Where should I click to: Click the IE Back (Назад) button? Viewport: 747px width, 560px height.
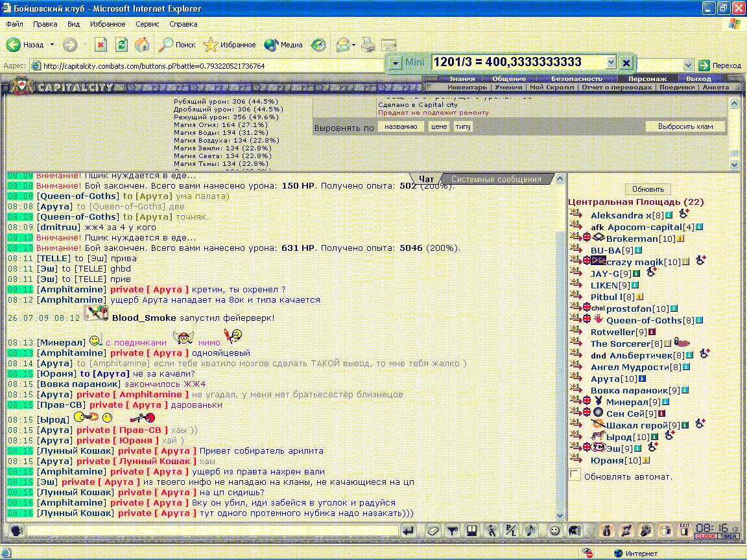[25, 45]
